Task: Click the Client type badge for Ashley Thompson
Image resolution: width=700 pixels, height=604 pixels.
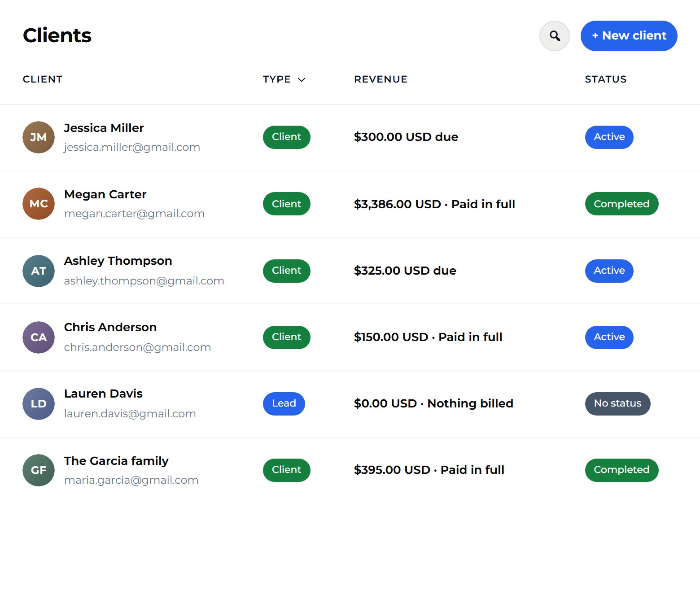Action: 287,271
